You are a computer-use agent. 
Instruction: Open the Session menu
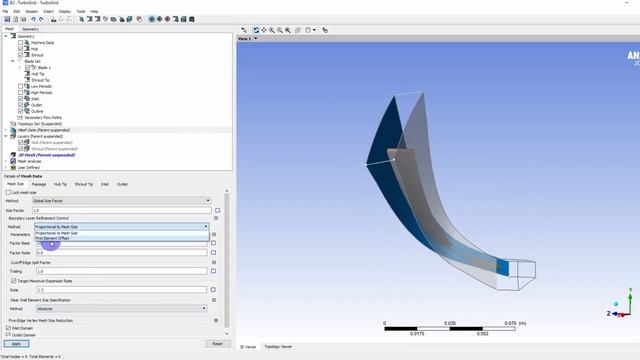(31, 11)
